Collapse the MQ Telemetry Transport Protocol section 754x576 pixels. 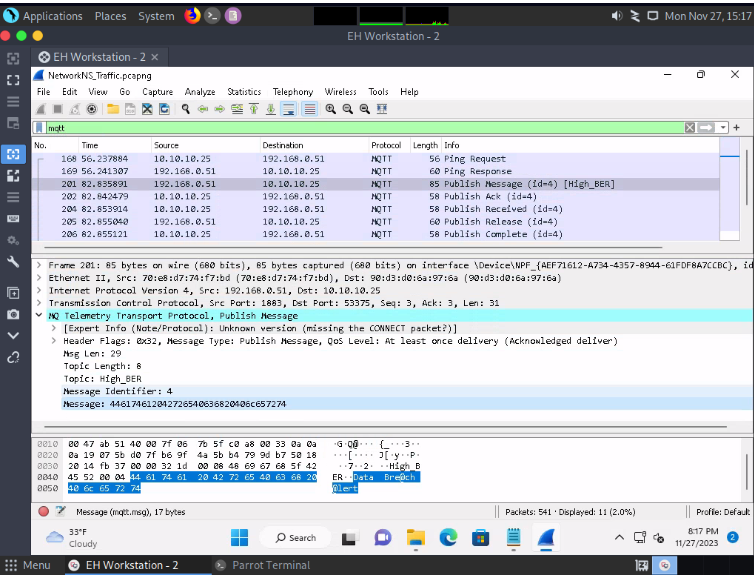[x=39, y=315]
